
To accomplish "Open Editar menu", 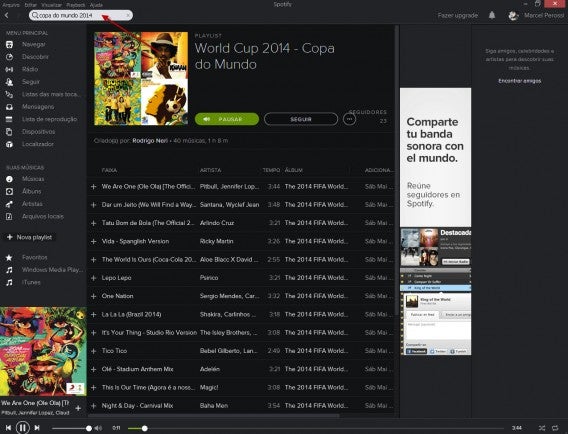I will pos(31,5).
